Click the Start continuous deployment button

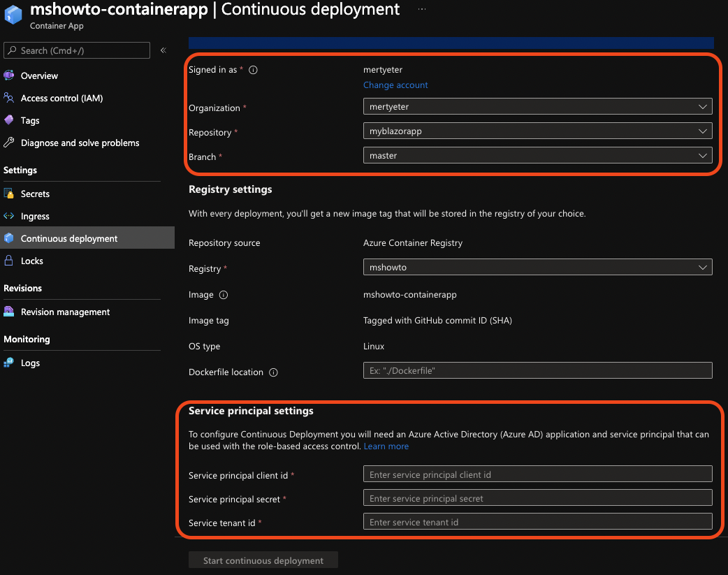pyautogui.click(x=263, y=560)
